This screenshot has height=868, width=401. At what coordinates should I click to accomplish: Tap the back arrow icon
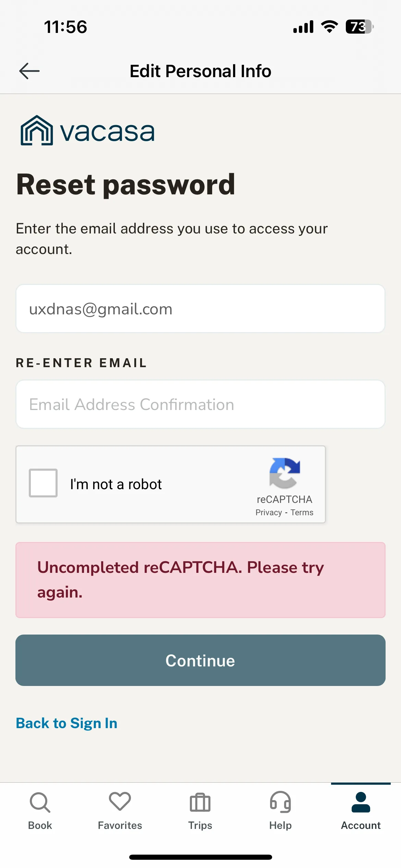tap(29, 71)
